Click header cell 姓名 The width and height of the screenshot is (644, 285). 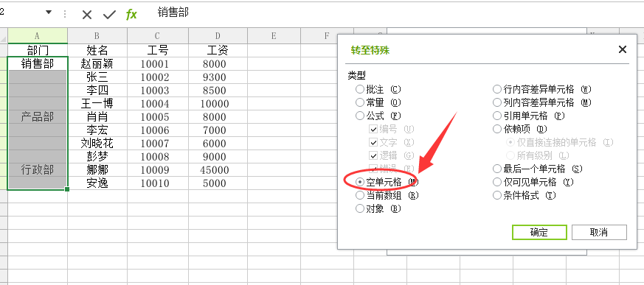(x=97, y=50)
